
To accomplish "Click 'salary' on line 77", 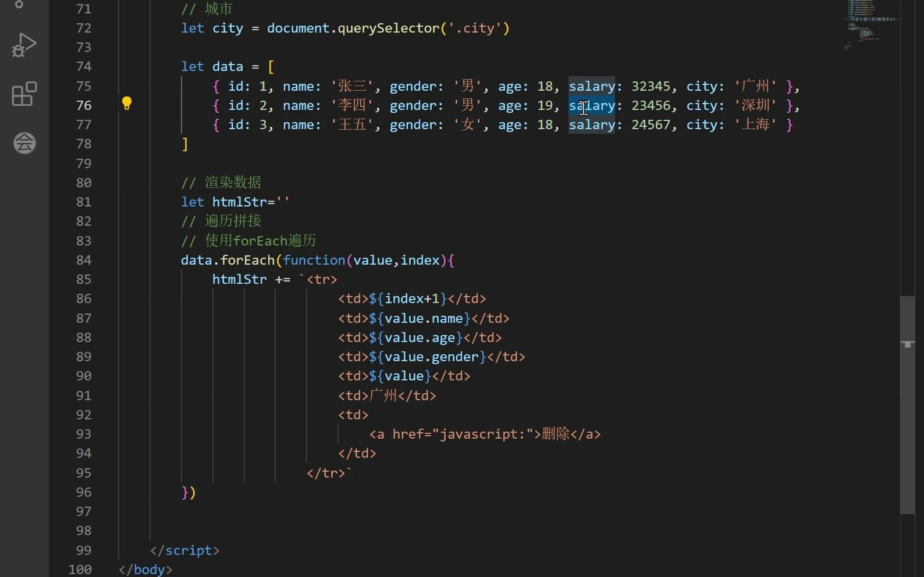I will pos(592,124).
